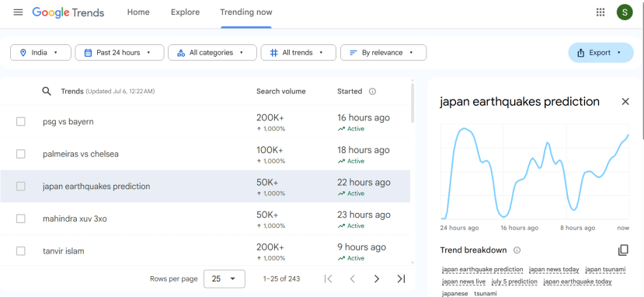This screenshot has height=297, width=644.
Task: Click the Active trend icon for tanvir islam
Action: (341, 258)
